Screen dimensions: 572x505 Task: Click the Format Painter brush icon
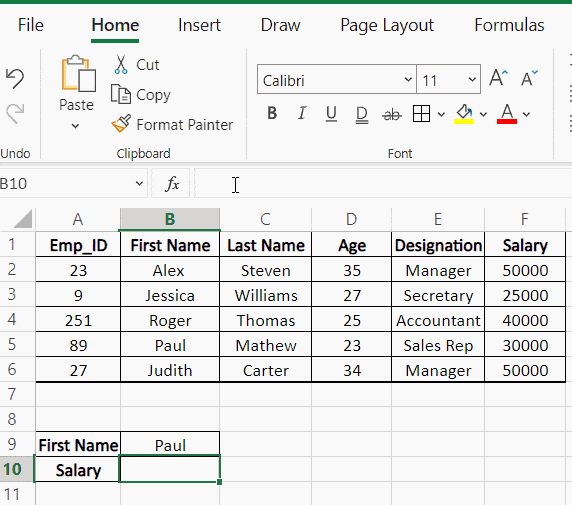point(121,124)
